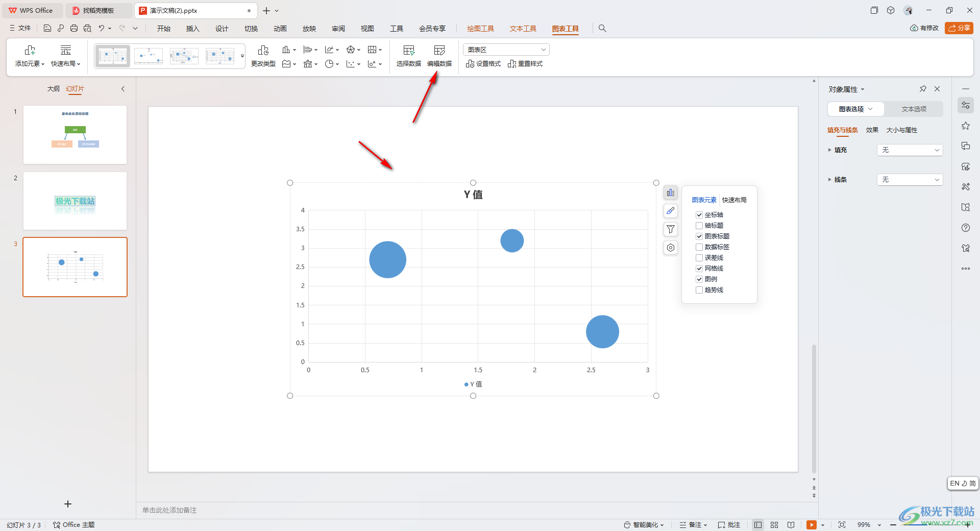
Task: Open the 效果 (Effects) sub-tab
Action: pos(872,130)
